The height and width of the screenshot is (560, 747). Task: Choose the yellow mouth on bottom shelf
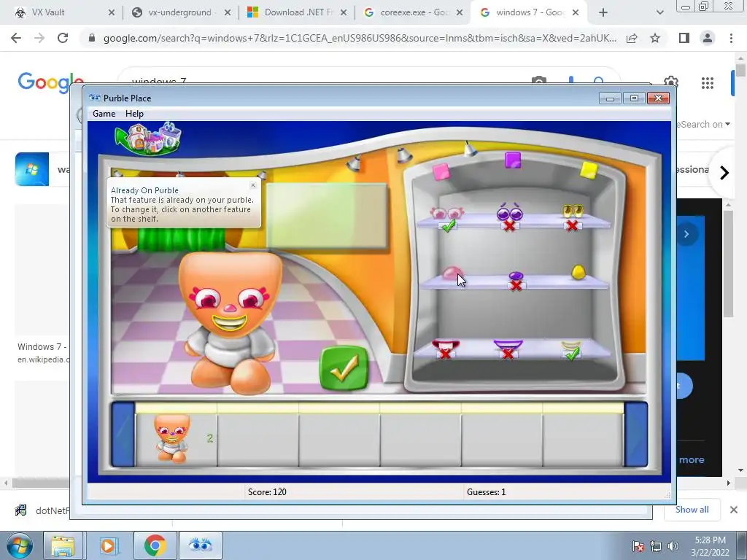coord(570,346)
